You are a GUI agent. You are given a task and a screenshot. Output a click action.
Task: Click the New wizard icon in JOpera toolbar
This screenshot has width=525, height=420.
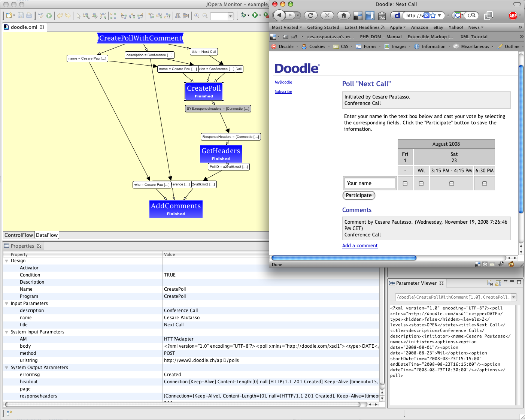[9, 15]
